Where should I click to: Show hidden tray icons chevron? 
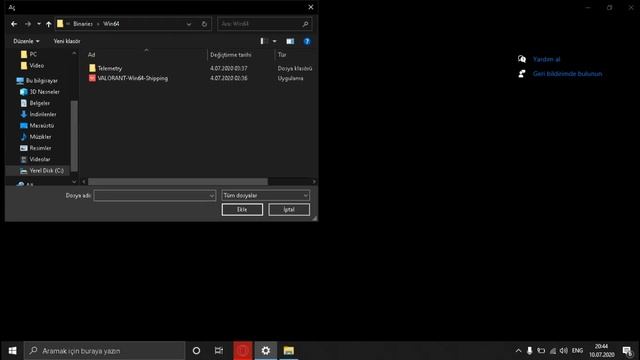pos(518,351)
